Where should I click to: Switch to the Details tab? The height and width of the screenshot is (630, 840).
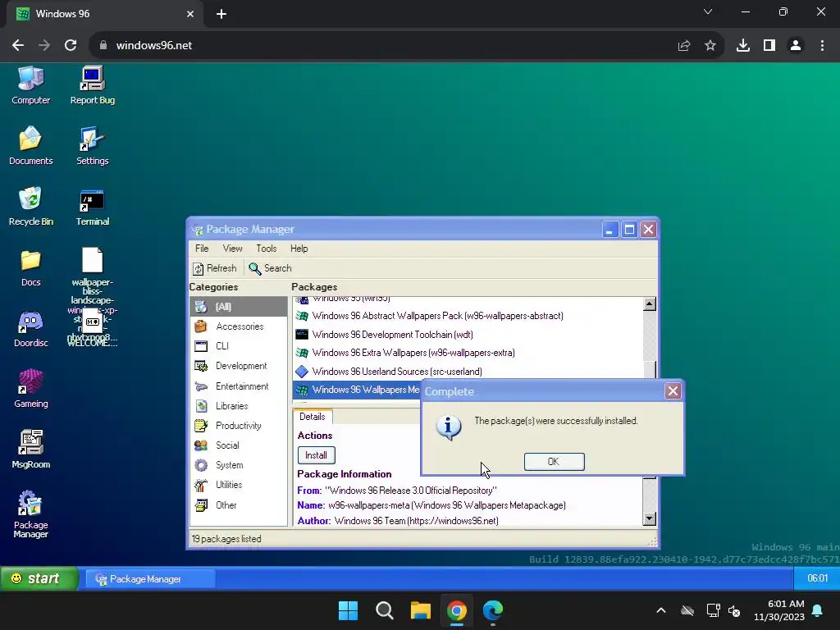(313, 417)
